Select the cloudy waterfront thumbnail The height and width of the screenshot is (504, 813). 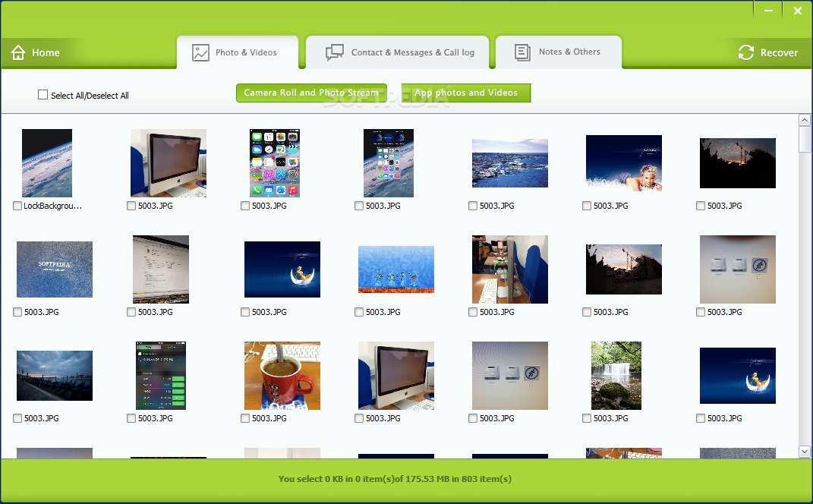[55, 376]
